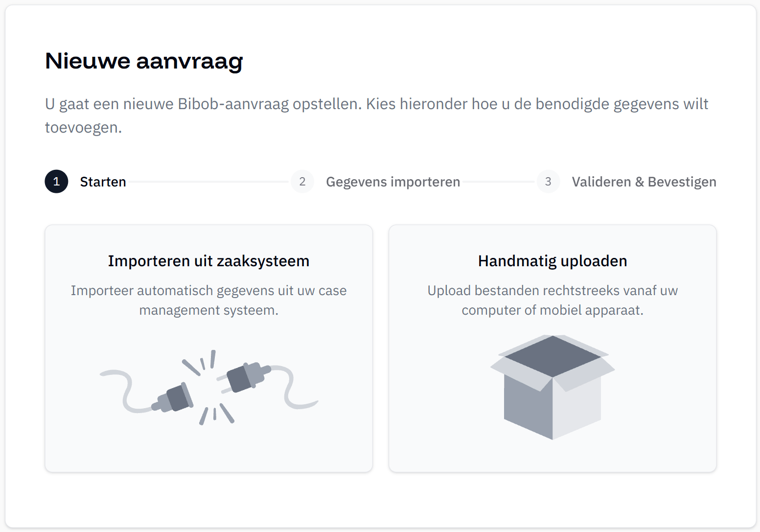This screenshot has height=532, width=760.
Task: Go to the Starten step label
Action: 103,182
